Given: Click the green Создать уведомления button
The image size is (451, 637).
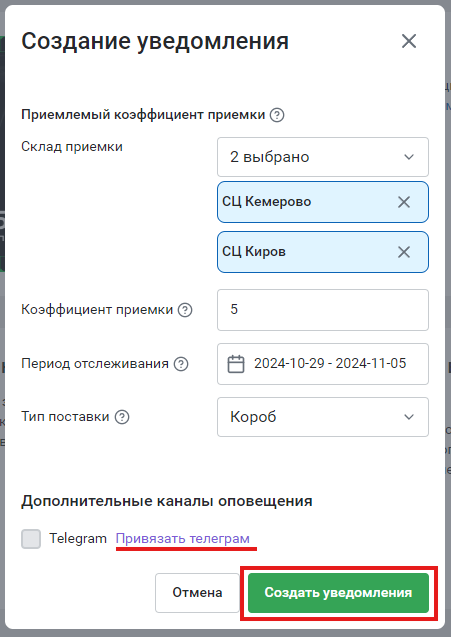Looking at the screenshot, I should click(x=338, y=593).
